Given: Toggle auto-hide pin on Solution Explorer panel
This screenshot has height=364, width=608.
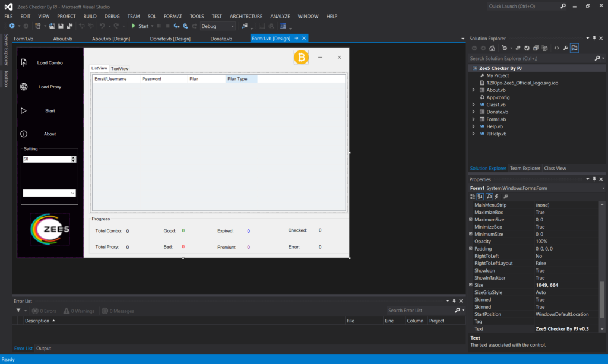Looking at the screenshot, I should pos(594,38).
